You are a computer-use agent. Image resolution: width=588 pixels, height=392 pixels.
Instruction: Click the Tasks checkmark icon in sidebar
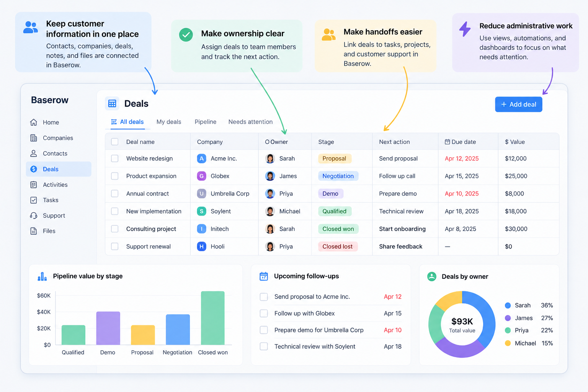[x=34, y=200]
